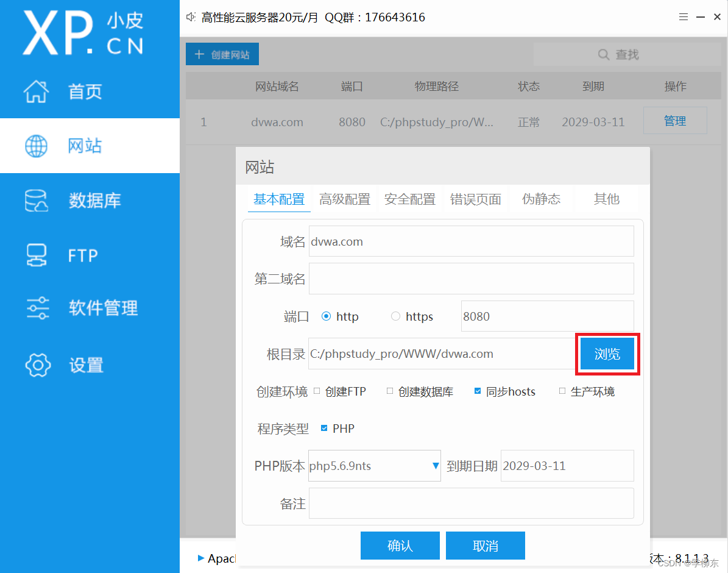Switch to the 其他 tab
This screenshot has height=573, width=728.
pos(606,199)
